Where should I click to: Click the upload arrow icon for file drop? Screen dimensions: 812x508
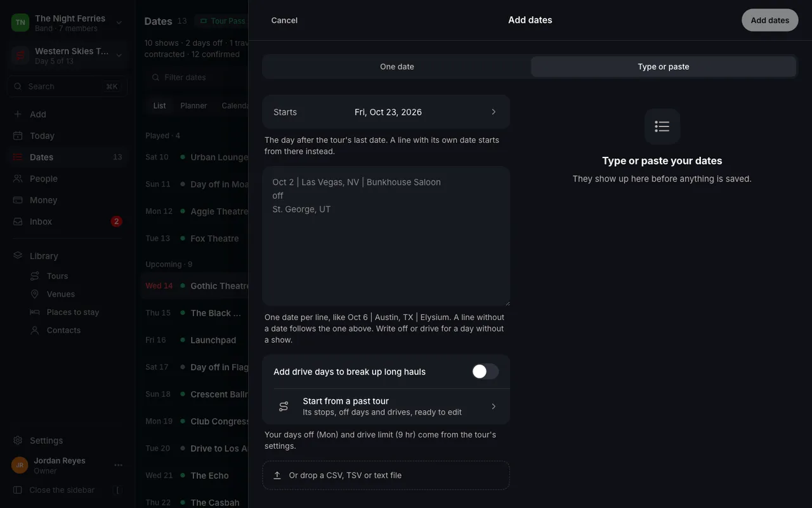[277, 476]
